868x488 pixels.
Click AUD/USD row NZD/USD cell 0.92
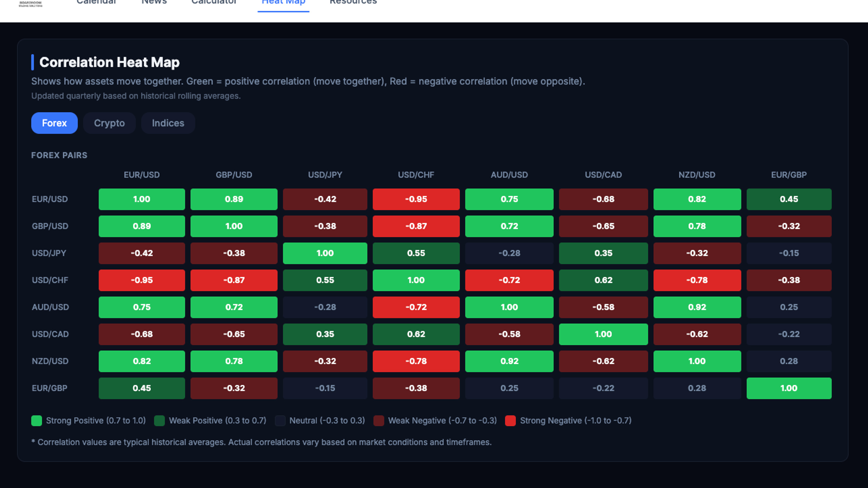coord(697,307)
